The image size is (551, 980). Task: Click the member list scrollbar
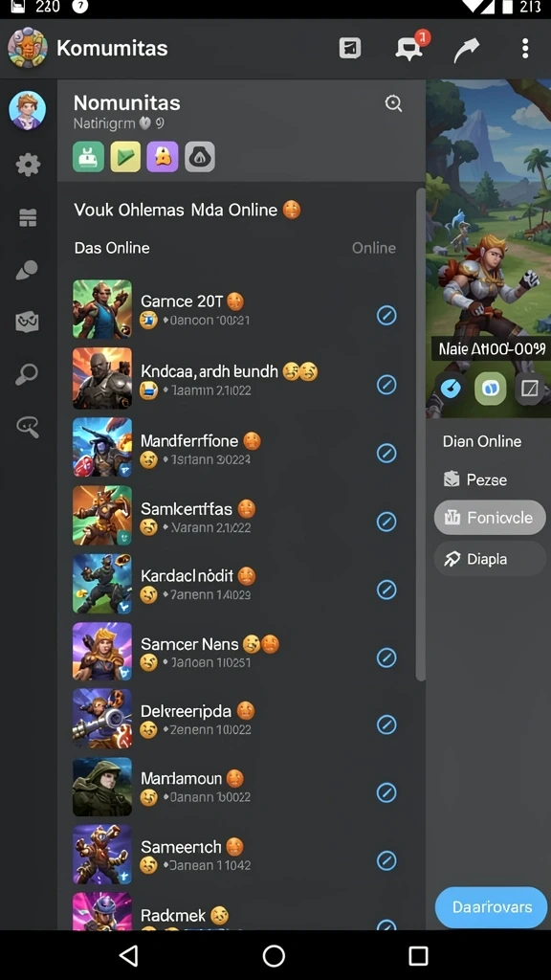421,434
